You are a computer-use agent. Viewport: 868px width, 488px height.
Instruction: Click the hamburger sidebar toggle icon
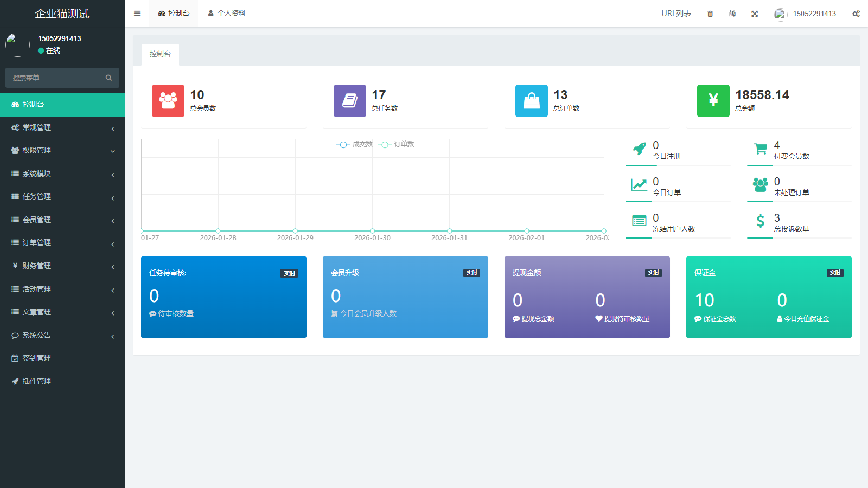[x=137, y=14]
